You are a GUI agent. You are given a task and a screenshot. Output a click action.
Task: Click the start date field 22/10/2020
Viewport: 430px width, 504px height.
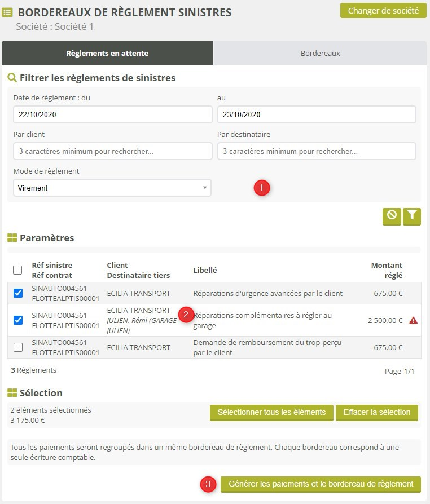112,114
